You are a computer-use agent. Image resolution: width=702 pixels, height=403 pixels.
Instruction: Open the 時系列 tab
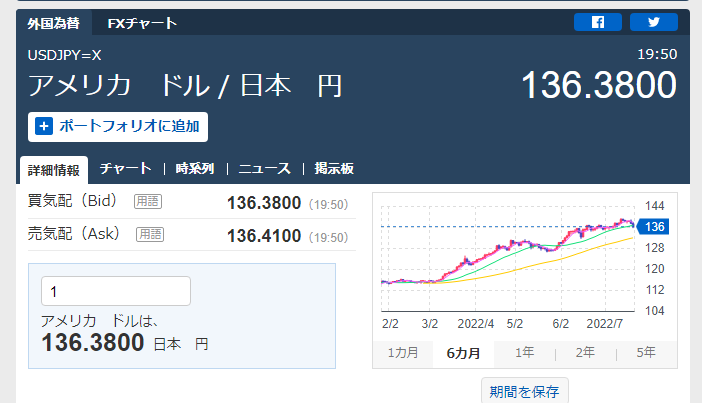[194, 169]
